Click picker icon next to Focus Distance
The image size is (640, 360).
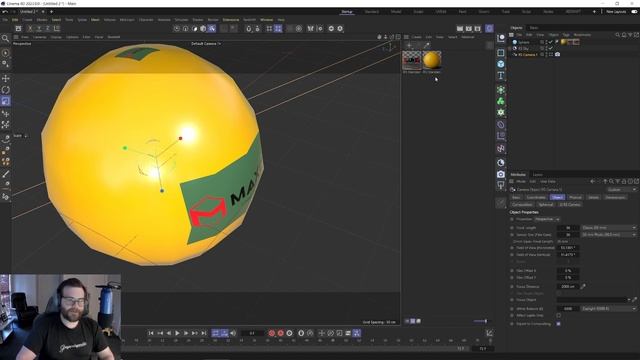583,287
